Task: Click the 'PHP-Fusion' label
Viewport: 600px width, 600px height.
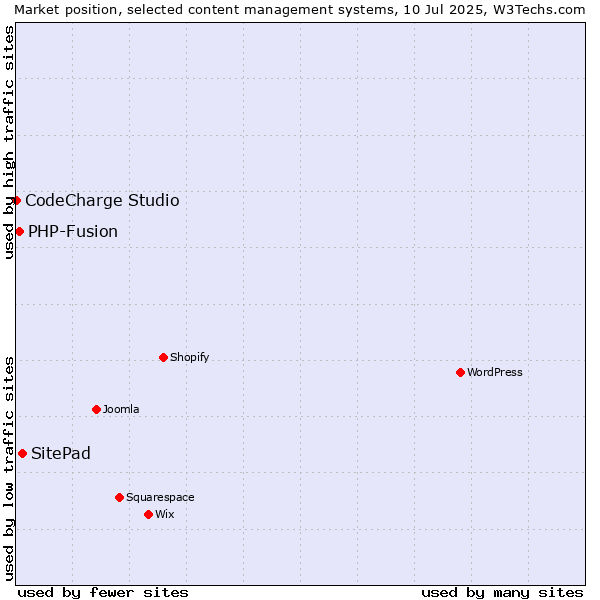Action: click(73, 232)
